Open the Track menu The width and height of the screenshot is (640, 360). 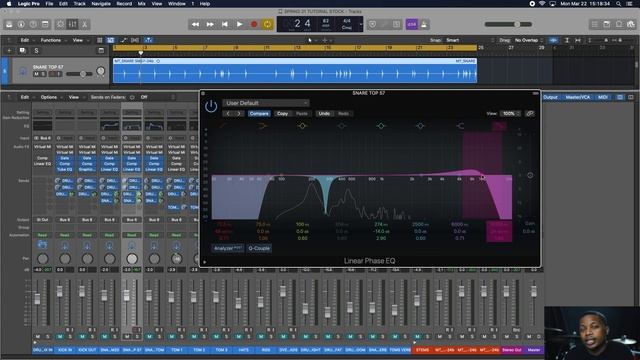80,4
